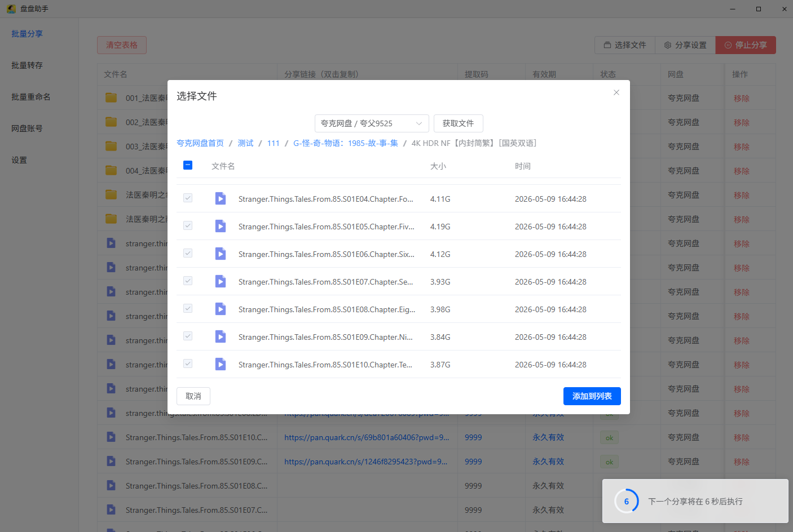Click 移除 for the 004_法医秦 row
Image resolution: width=793 pixels, height=532 pixels.
point(742,171)
